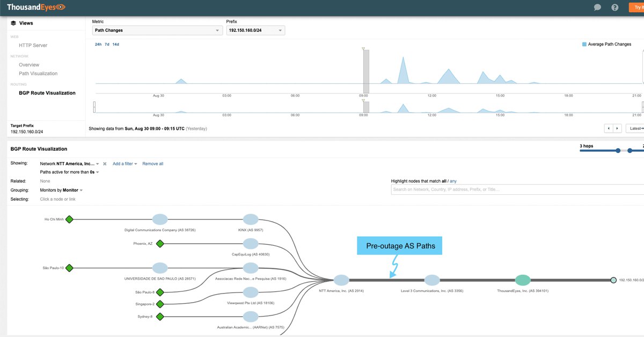Click the NTT America AS 2914 node
Screen dimensions: 644x337
[341, 280]
